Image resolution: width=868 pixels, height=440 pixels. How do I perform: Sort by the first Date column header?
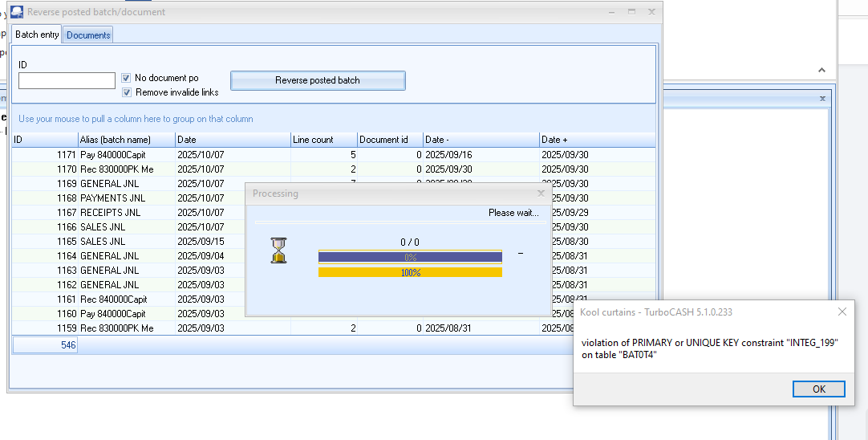[x=233, y=140]
